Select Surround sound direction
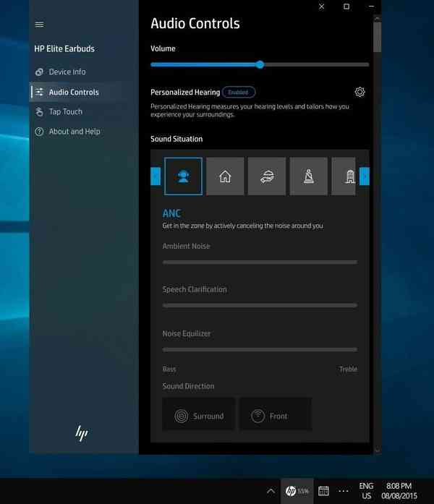 pyautogui.click(x=199, y=416)
